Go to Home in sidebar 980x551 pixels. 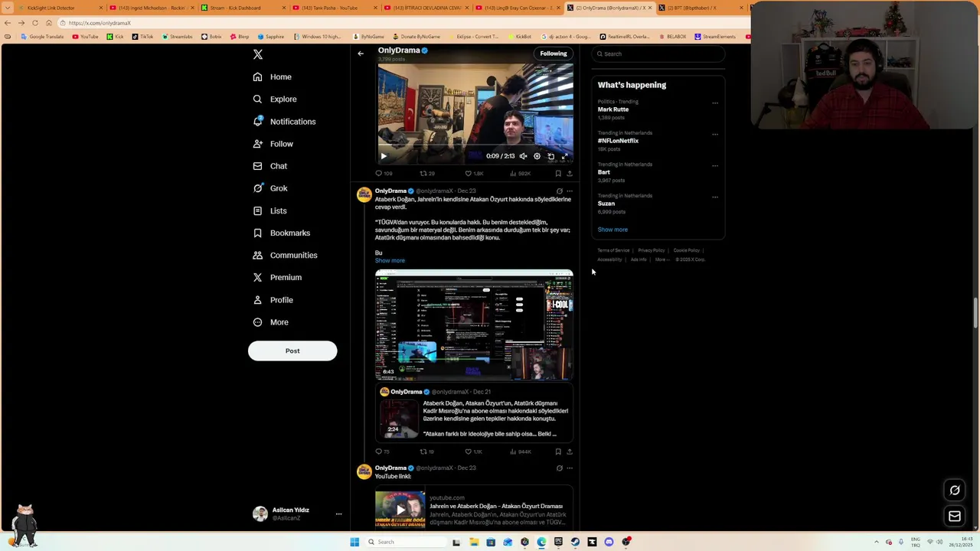273,77
